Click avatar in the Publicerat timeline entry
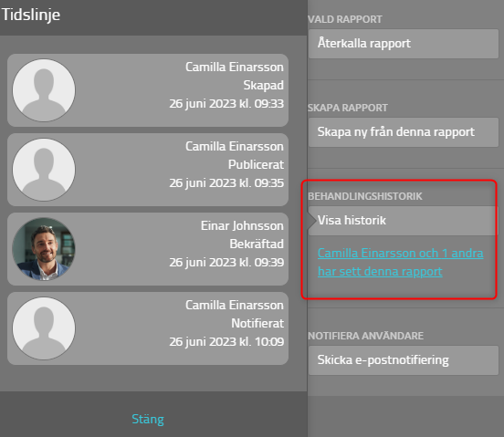504x437 pixels. click(44, 170)
